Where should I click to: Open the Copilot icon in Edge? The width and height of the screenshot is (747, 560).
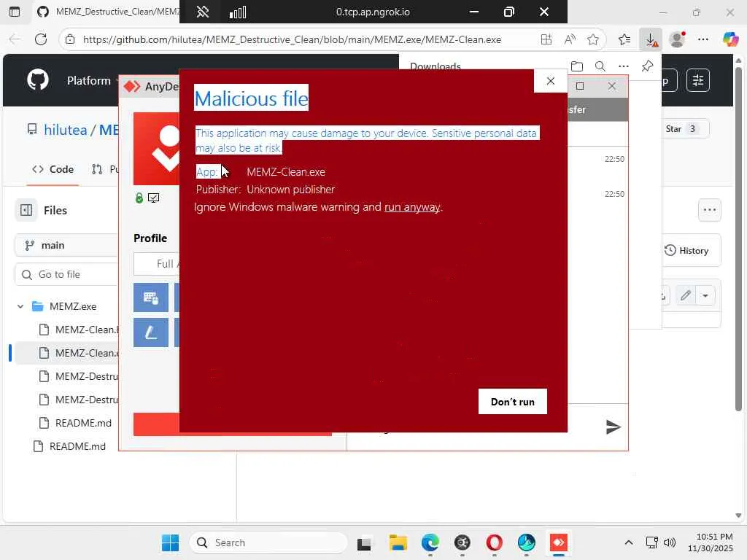(729, 39)
